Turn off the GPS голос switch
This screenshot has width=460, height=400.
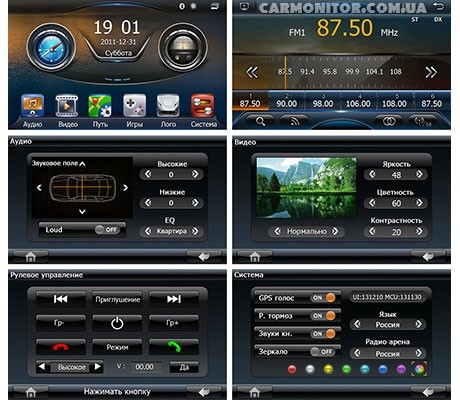(323, 298)
